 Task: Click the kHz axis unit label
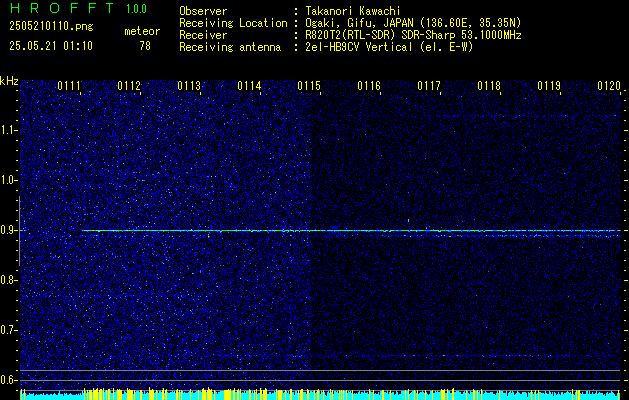click(x=9, y=81)
